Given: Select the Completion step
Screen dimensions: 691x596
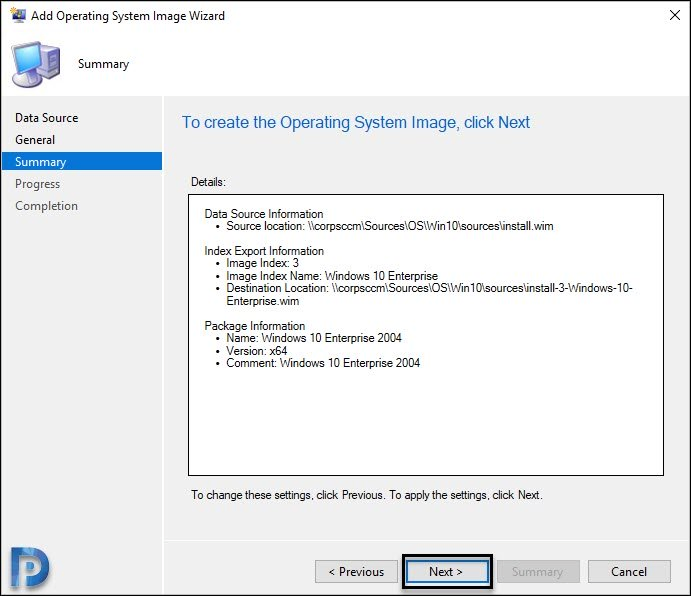Looking at the screenshot, I should (46, 206).
